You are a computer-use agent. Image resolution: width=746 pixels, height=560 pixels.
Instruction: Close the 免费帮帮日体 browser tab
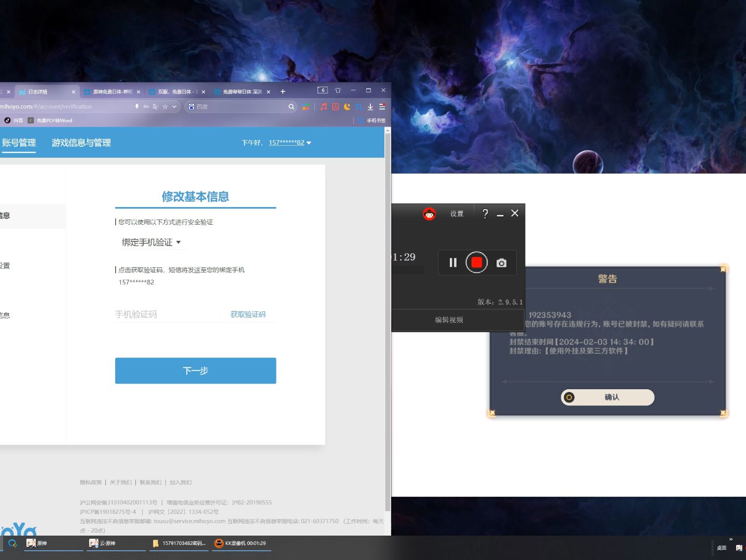(268, 92)
